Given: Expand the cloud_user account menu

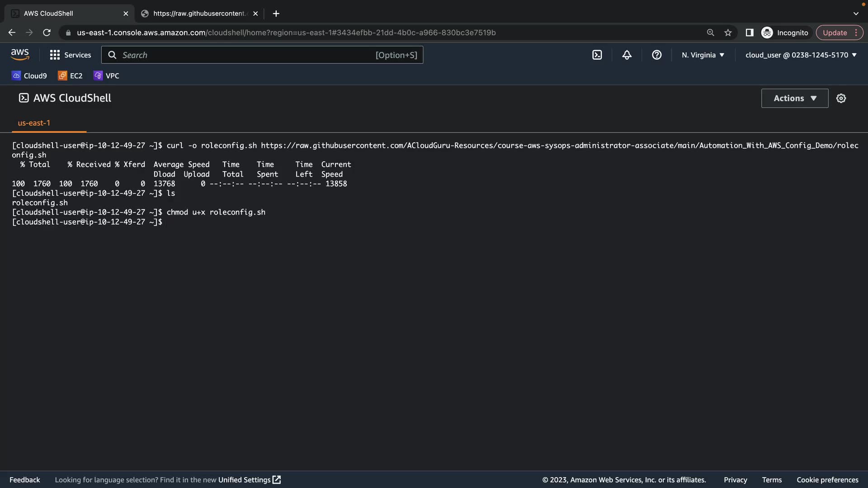Looking at the screenshot, I should [801, 55].
